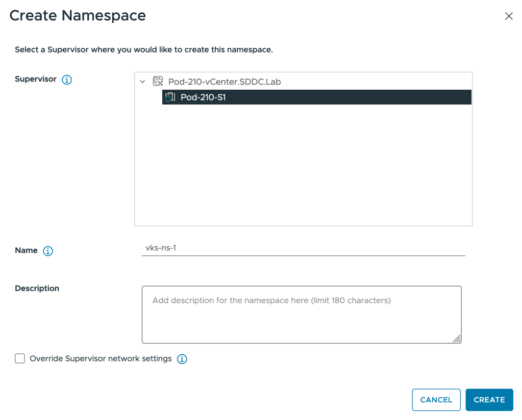522x420 pixels.
Task: Select the Pod-210-vCenter.SDDC.Lab tree entry
Action: pos(224,82)
